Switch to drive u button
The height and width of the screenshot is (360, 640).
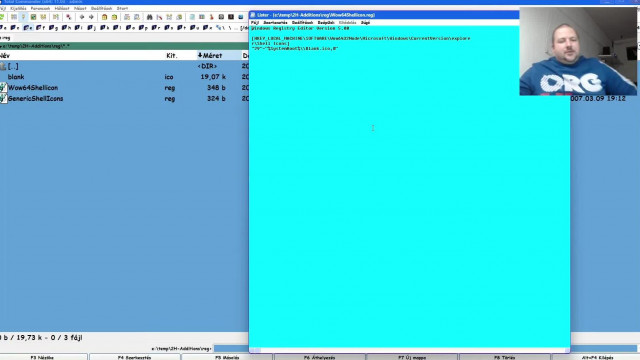tap(195, 28)
